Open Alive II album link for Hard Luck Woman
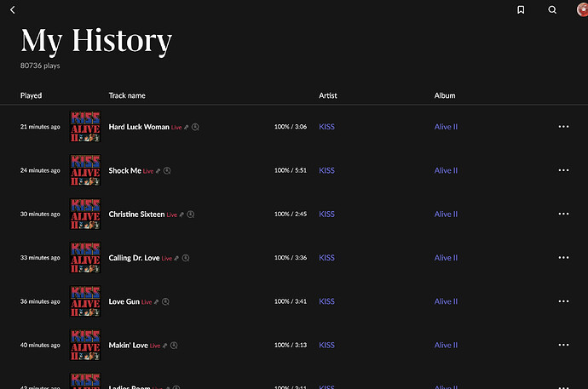Screen dimensions: 588x389 pos(446,127)
